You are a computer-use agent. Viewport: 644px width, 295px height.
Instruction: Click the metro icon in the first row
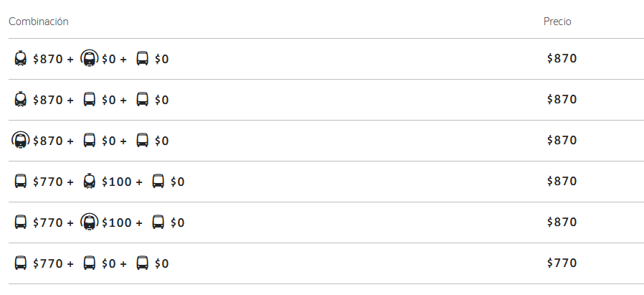pyautogui.click(x=89, y=59)
